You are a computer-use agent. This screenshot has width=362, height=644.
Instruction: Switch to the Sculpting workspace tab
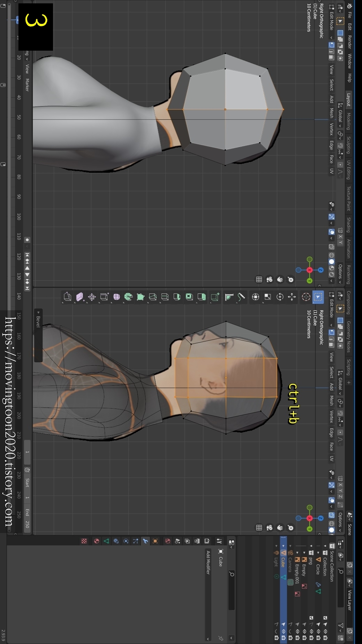coord(349,145)
